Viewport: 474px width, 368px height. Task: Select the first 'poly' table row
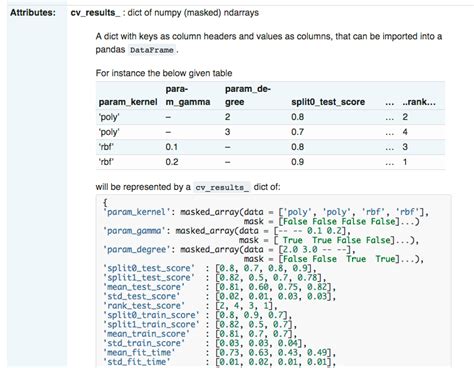click(270, 117)
